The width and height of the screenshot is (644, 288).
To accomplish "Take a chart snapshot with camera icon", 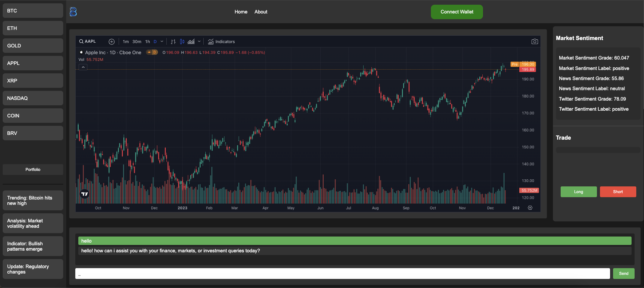I will tap(534, 42).
